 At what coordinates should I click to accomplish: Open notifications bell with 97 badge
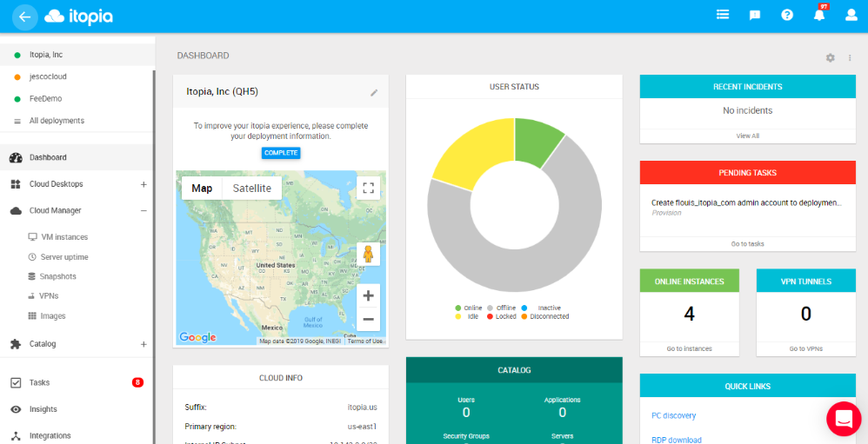pos(819,15)
